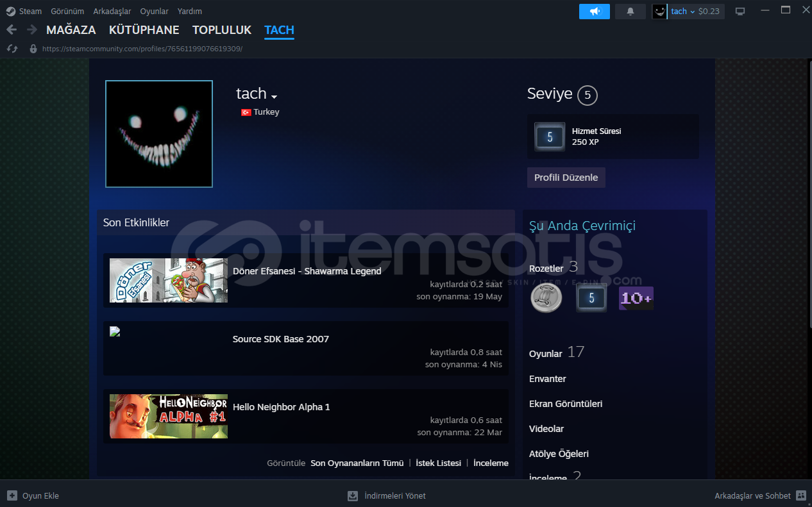Switch to Big Picture mode icon
The height and width of the screenshot is (507, 812).
point(740,12)
